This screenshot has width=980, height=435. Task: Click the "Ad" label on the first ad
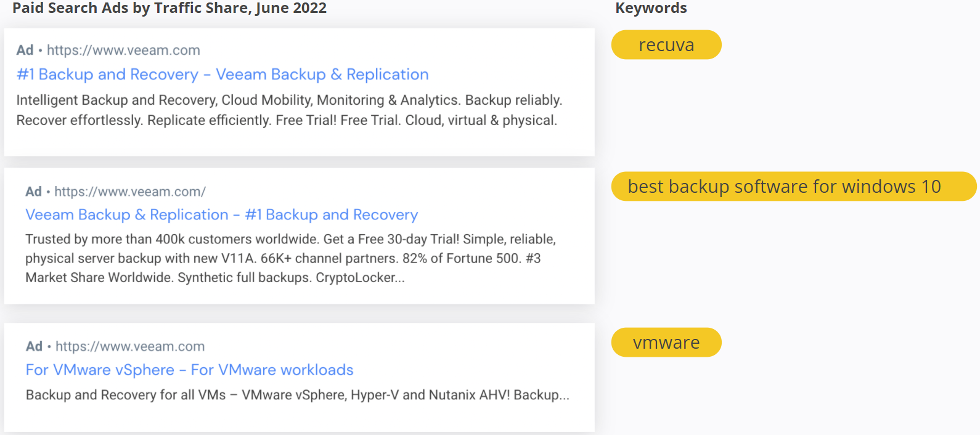(25, 51)
